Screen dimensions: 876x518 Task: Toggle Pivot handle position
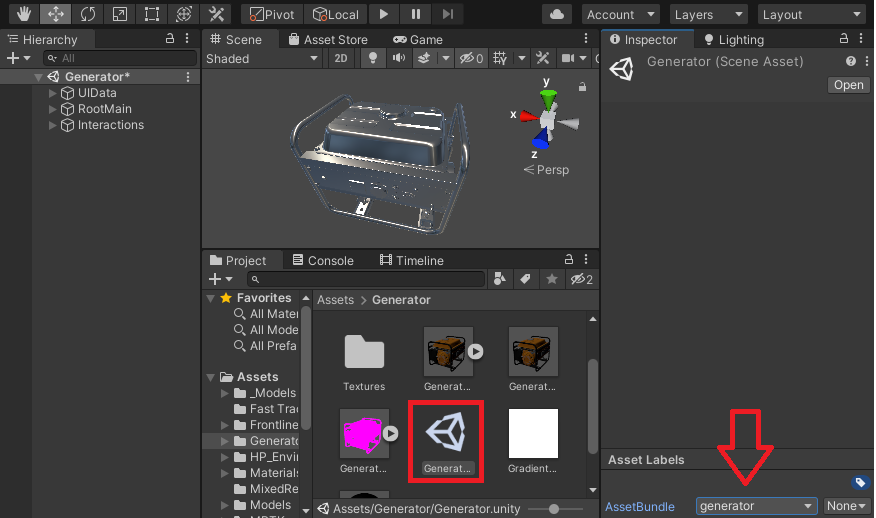272,14
